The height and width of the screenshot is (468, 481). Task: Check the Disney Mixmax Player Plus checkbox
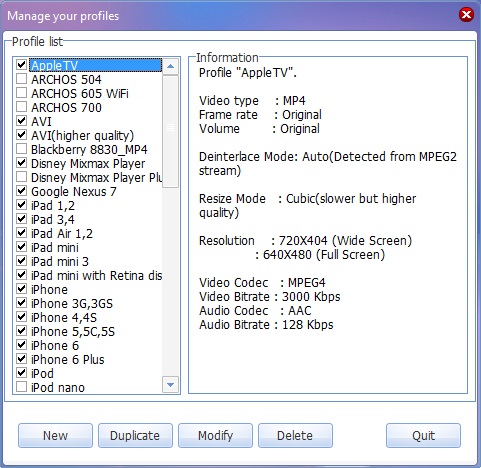point(22,177)
